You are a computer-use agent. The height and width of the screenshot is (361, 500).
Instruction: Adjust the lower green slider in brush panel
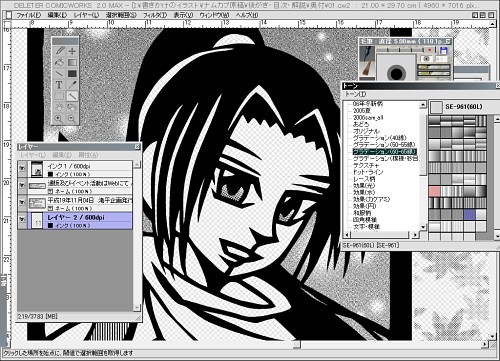434,74
